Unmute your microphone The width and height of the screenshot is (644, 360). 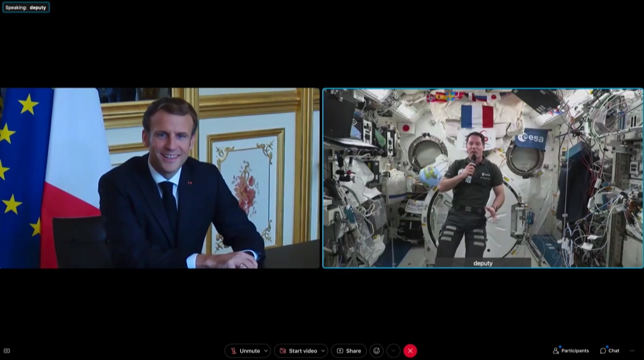point(248,351)
